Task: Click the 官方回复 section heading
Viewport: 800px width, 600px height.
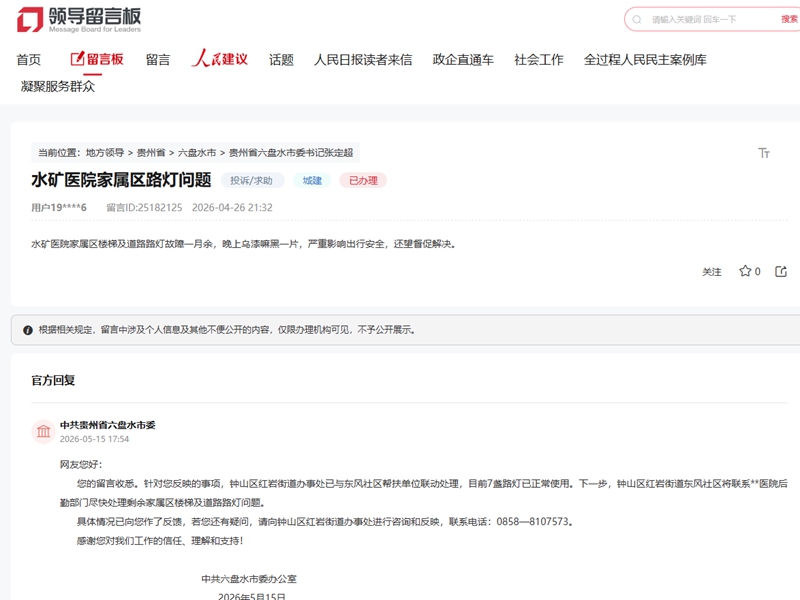Action: click(x=53, y=380)
